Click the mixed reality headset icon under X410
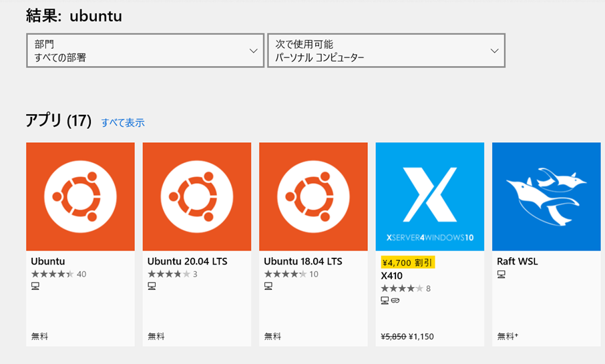Image resolution: width=605 pixels, height=364 pixels. point(395,301)
